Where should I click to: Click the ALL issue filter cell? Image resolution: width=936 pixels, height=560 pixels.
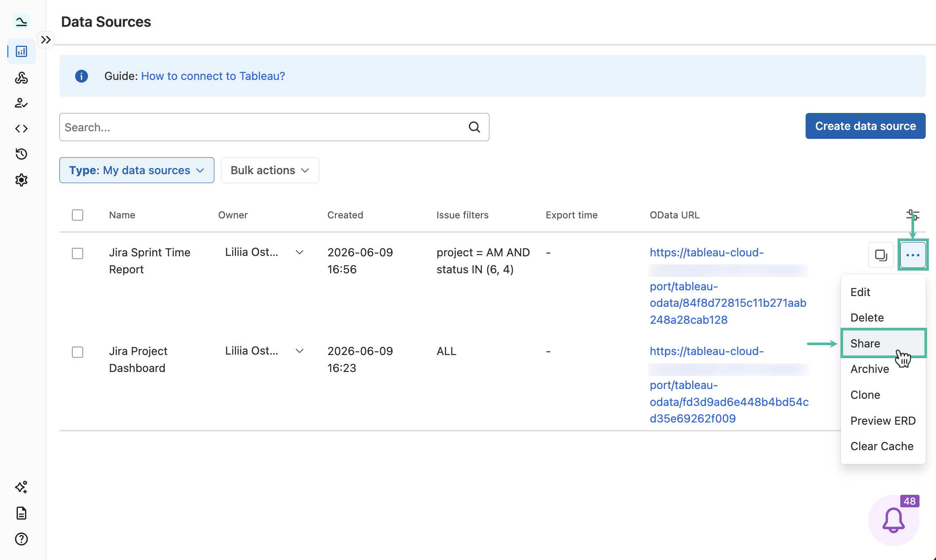pos(447,351)
